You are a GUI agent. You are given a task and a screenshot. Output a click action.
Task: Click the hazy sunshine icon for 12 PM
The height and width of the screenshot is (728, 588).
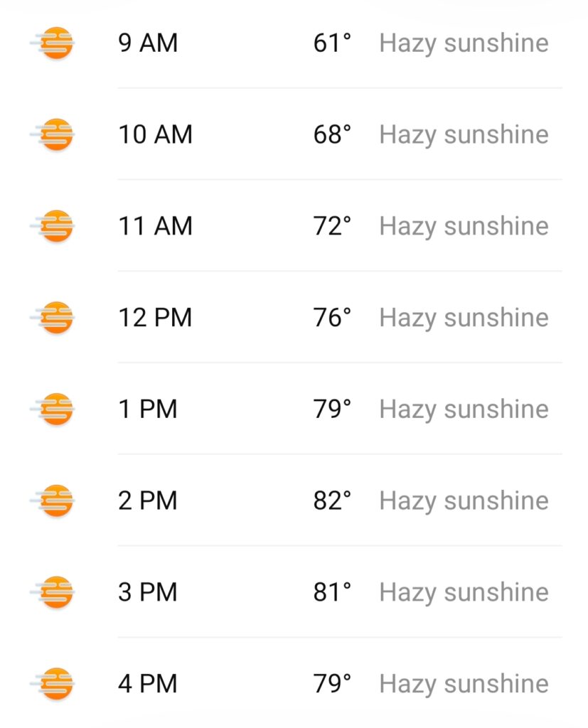(x=55, y=317)
